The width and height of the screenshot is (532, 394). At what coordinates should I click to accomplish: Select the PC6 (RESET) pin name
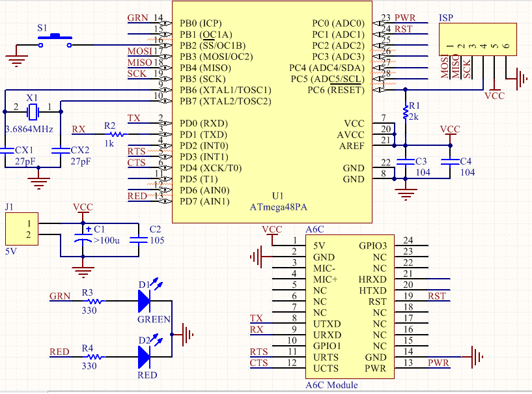[336, 91]
